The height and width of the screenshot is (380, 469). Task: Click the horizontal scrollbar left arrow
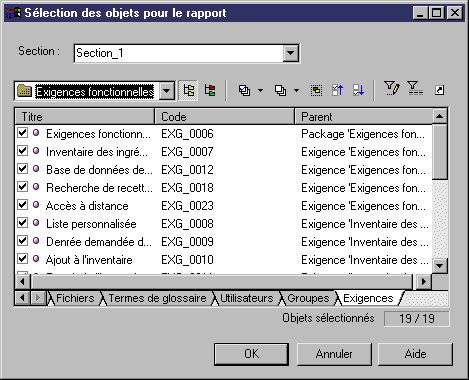(x=22, y=282)
